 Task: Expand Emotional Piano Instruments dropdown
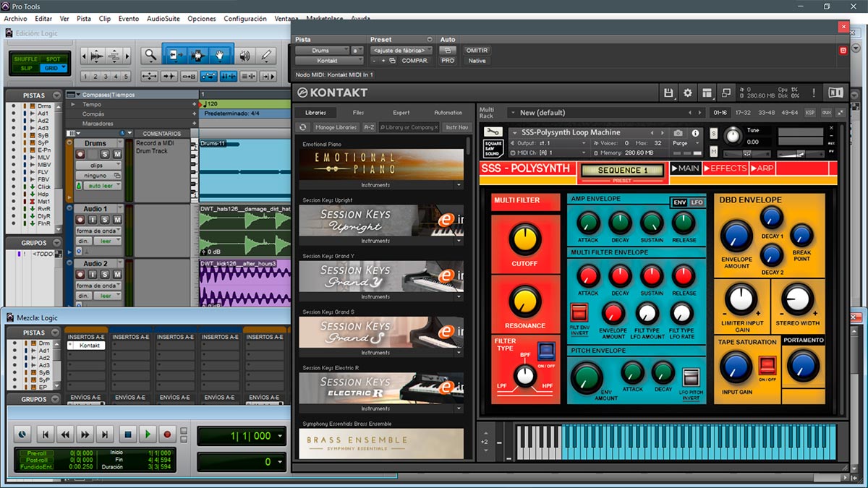(459, 185)
